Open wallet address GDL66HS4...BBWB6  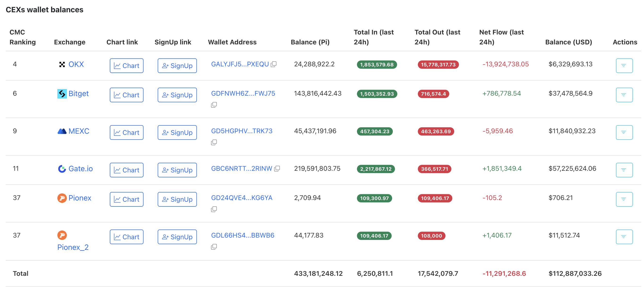[242, 235]
